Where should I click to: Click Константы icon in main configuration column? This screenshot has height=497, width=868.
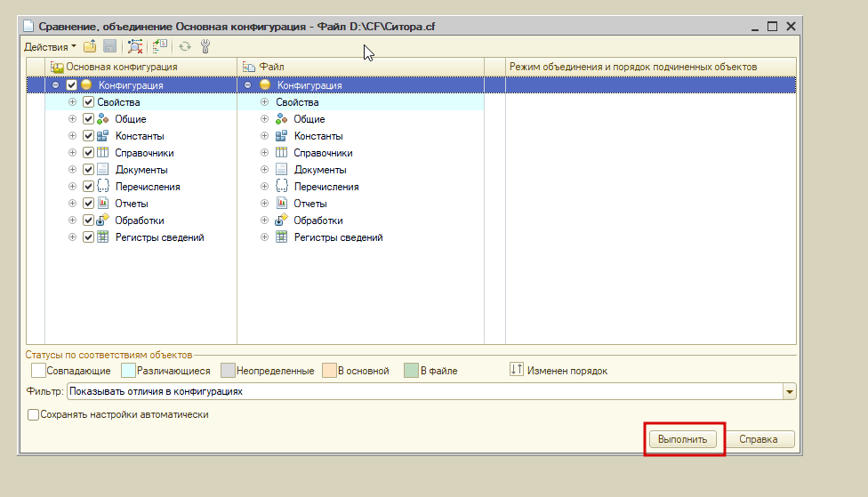103,136
